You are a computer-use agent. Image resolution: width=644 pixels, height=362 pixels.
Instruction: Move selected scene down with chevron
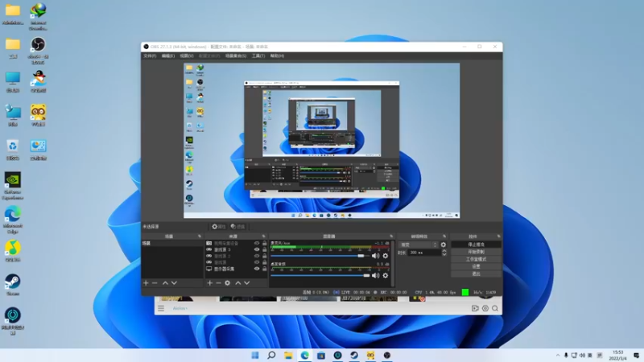(174, 283)
